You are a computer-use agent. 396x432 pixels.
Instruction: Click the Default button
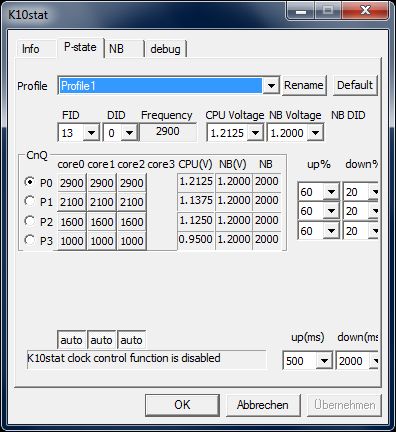[x=355, y=85]
